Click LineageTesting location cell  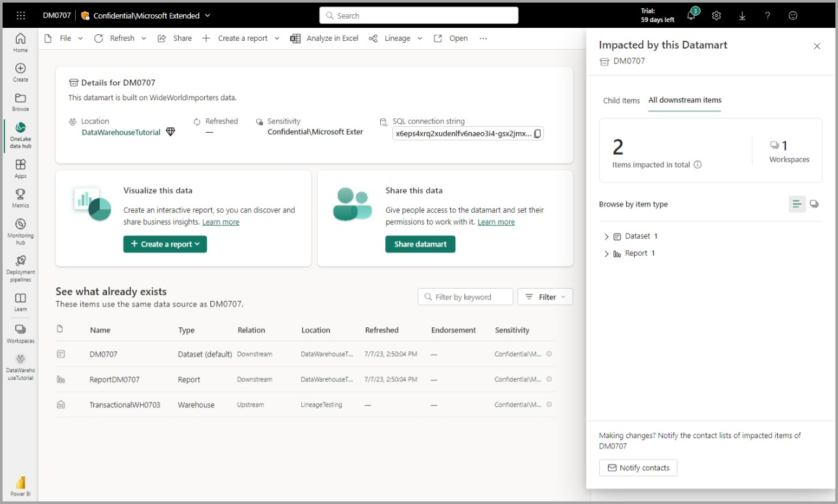click(321, 404)
